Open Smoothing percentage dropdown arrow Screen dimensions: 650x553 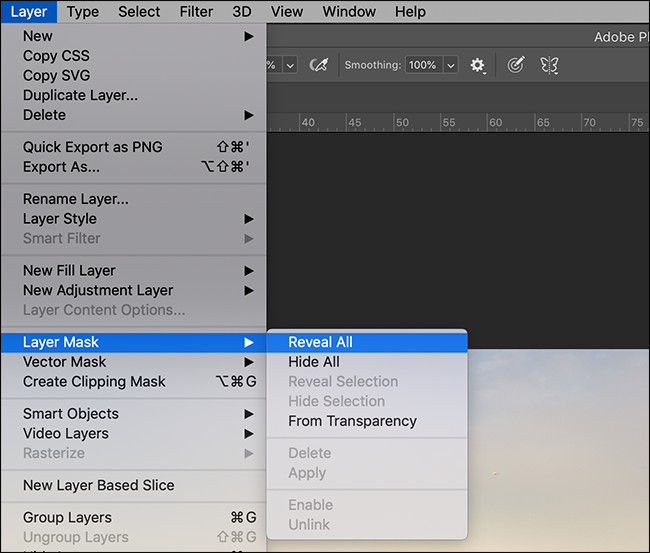click(x=451, y=65)
